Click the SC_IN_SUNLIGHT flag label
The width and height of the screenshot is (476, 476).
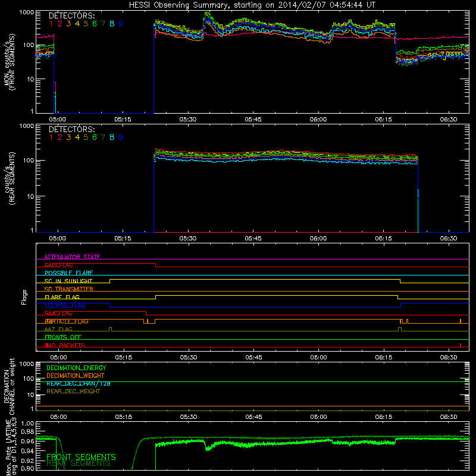[68, 281]
